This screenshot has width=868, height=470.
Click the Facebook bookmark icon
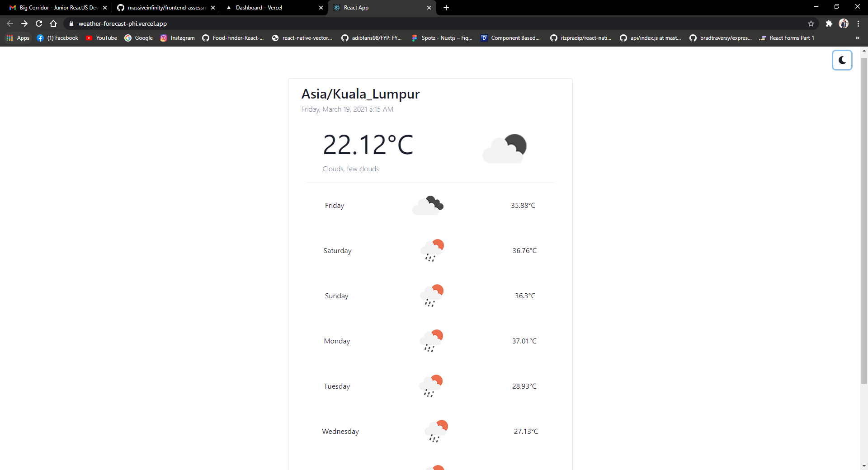click(x=41, y=38)
